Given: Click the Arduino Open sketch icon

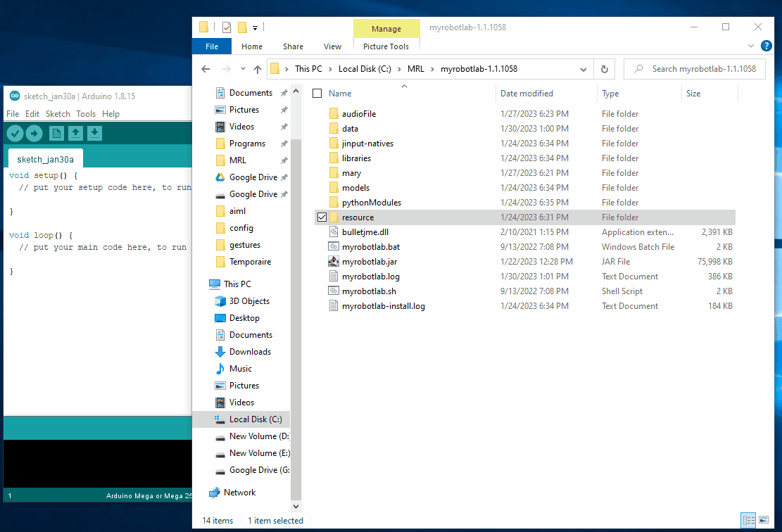Looking at the screenshot, I should 75,133.
